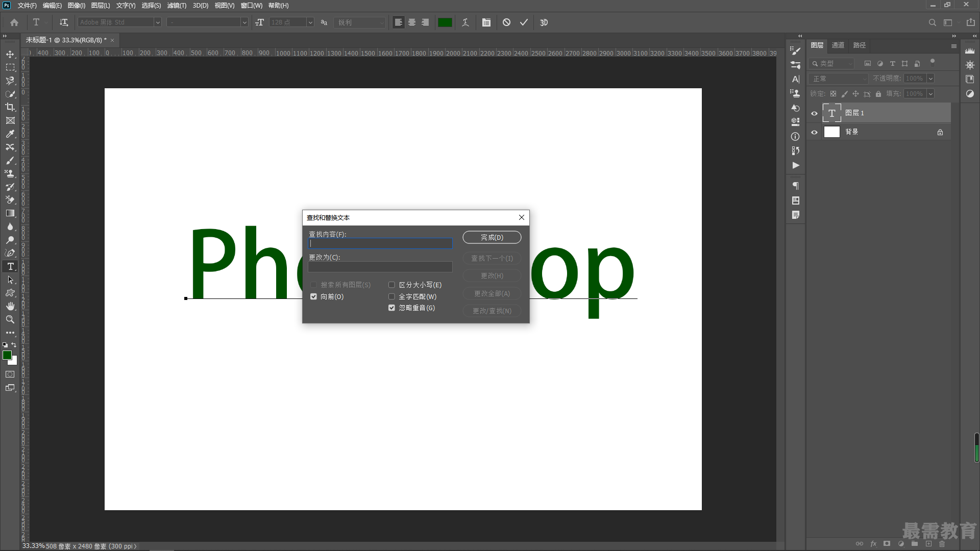Click the Home icon in options bar

(x=14, y=22)
